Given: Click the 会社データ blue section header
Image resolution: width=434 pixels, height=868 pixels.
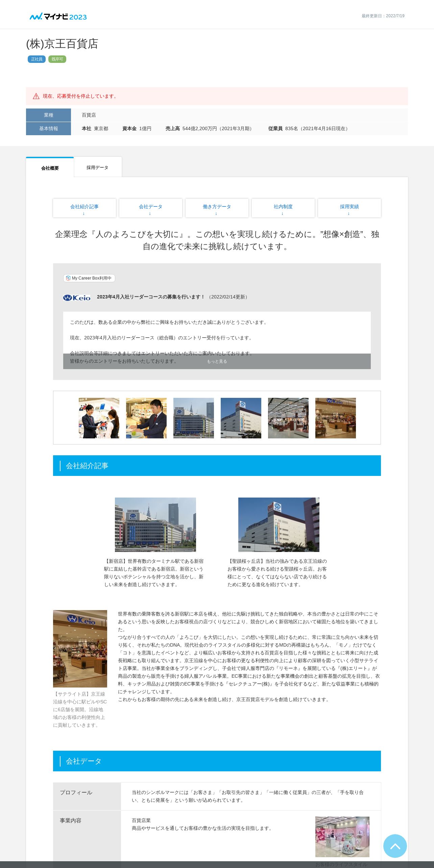Looking at the screenshot, I should click(x=217, y=761).
